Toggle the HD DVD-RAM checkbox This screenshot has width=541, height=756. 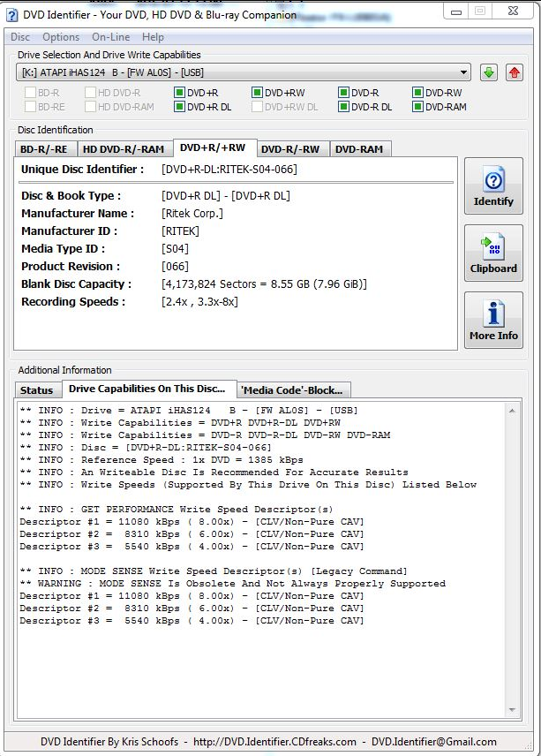click(x=90, y=107)
